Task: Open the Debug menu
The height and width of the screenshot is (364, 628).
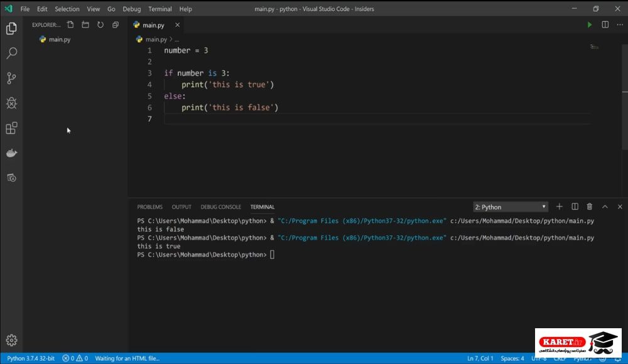Action: pyautogui.click(x=131, y=9)
